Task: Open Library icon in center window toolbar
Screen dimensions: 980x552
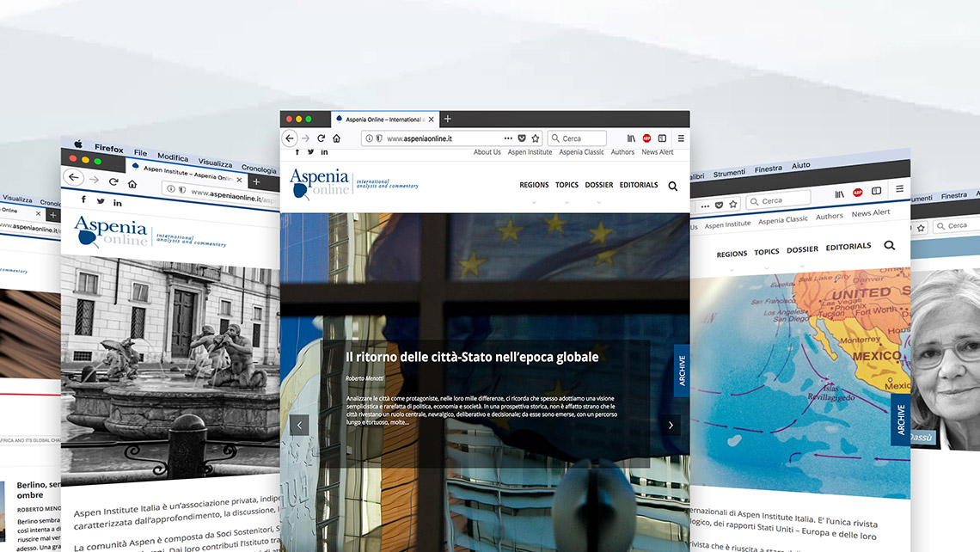Action: pos(631,138)
